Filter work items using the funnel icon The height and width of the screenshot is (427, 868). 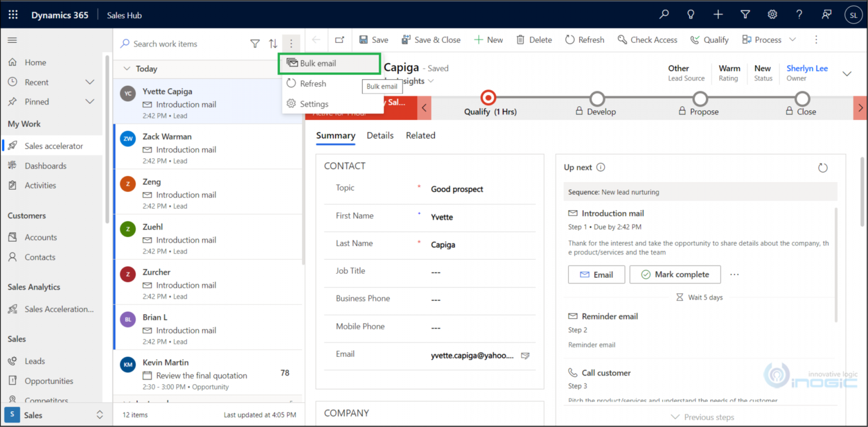point(255,43)
